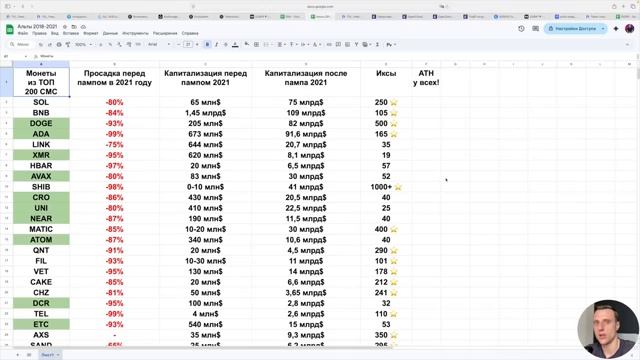This screenshot has width=640, height=360.
Task: Select the DOGE cell
Action: point(41,123)
